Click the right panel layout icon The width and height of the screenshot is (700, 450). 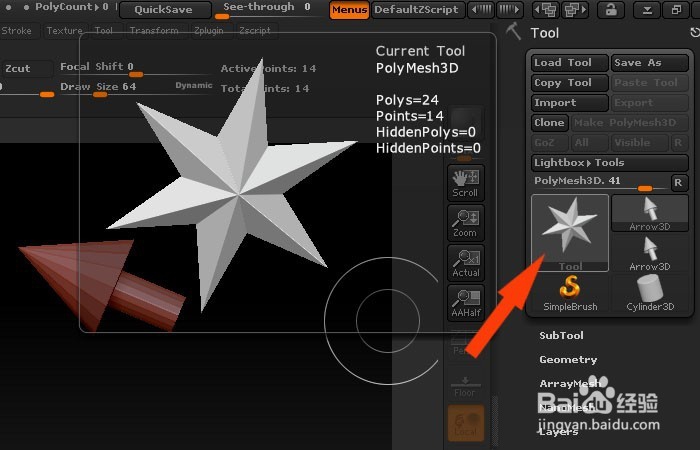coord(575,9)
